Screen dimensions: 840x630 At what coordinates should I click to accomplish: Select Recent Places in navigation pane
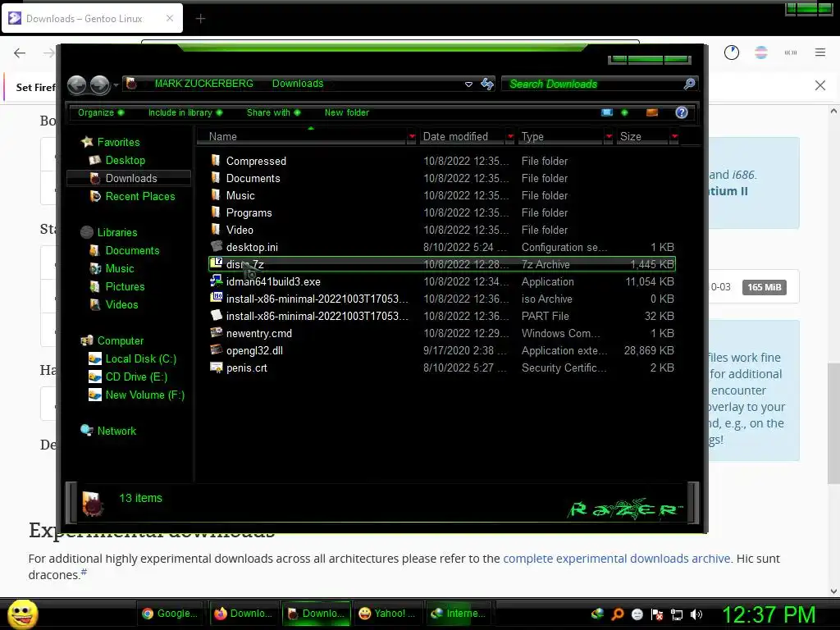139,196
